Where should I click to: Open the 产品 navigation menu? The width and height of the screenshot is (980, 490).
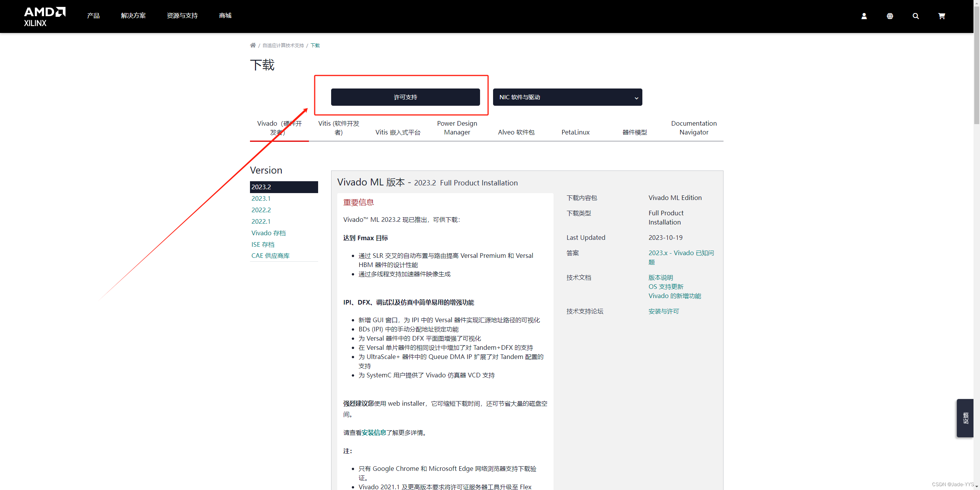pos(93,16)
